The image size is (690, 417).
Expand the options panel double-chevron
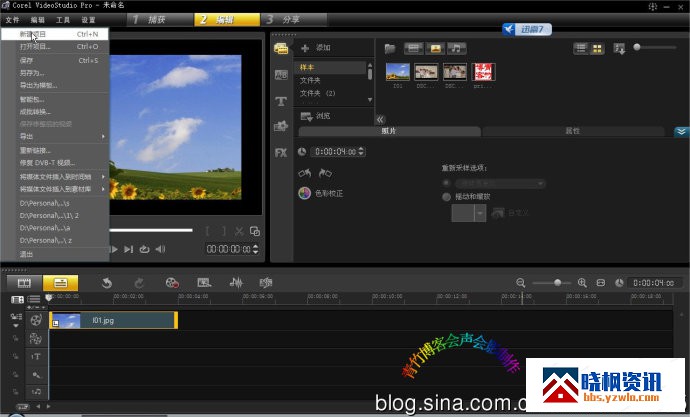680,131
